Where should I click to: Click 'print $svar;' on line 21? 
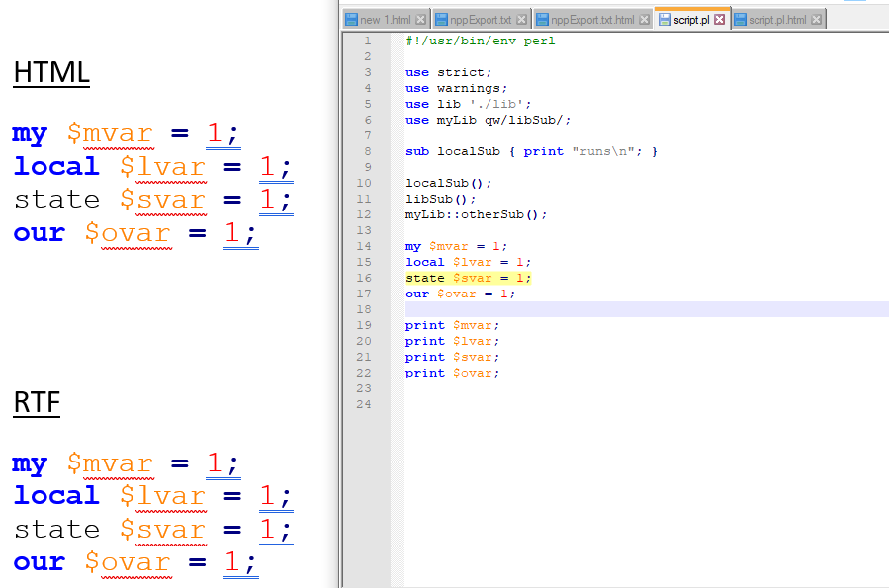pos(453,357)
